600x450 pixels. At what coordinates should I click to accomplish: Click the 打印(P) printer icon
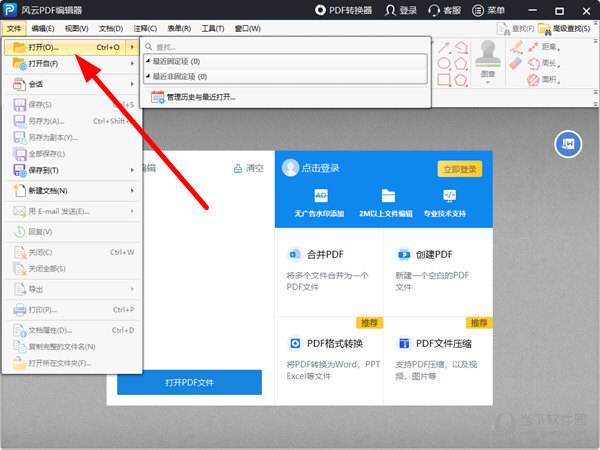tap(20, 310)
